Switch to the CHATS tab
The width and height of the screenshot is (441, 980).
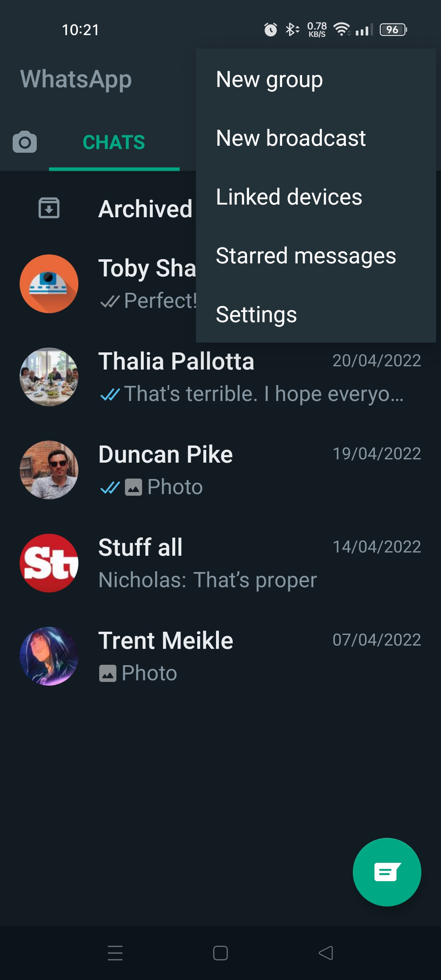pos(114,143)
